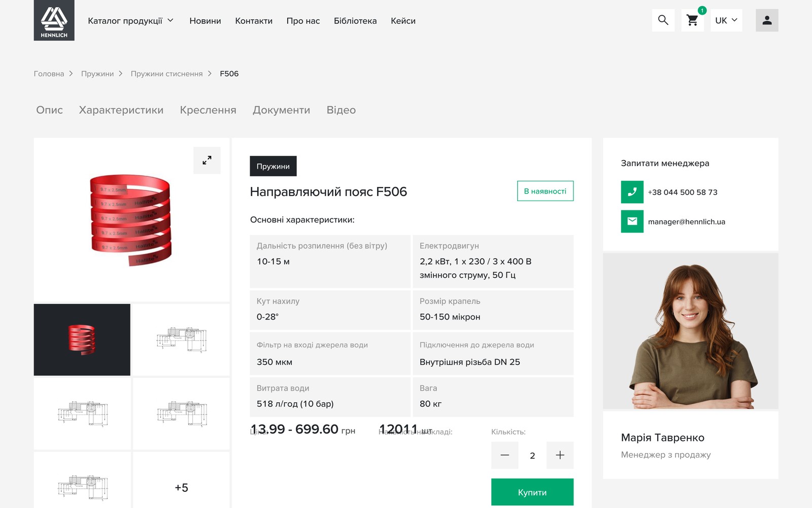Click the green phone icon
The image size is (812, 508).
click(x=632, y=192)
